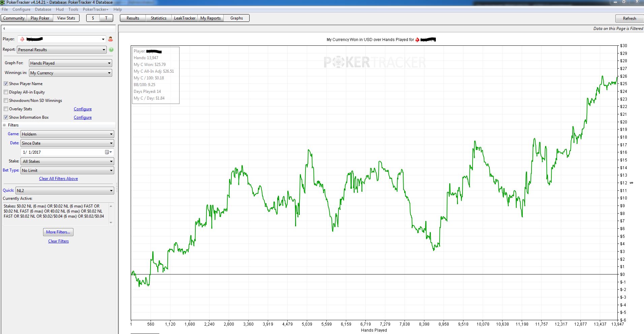The height and width of the screenshot is (334, 644).
Task: Click 'My C All-In Adj: $26.51' text
Action: coord(154,71)
